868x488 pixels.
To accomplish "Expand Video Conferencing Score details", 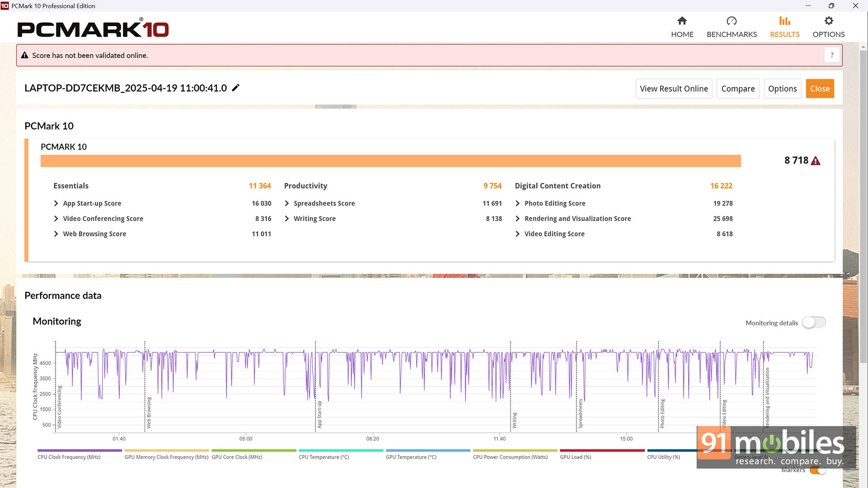I will point(56,219).
